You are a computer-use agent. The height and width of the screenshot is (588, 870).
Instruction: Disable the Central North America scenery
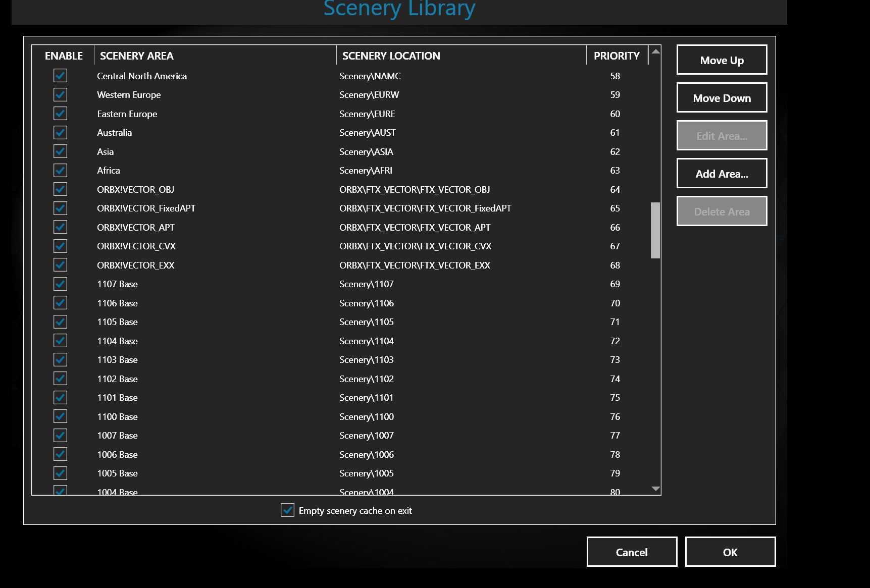coord(60,76)
